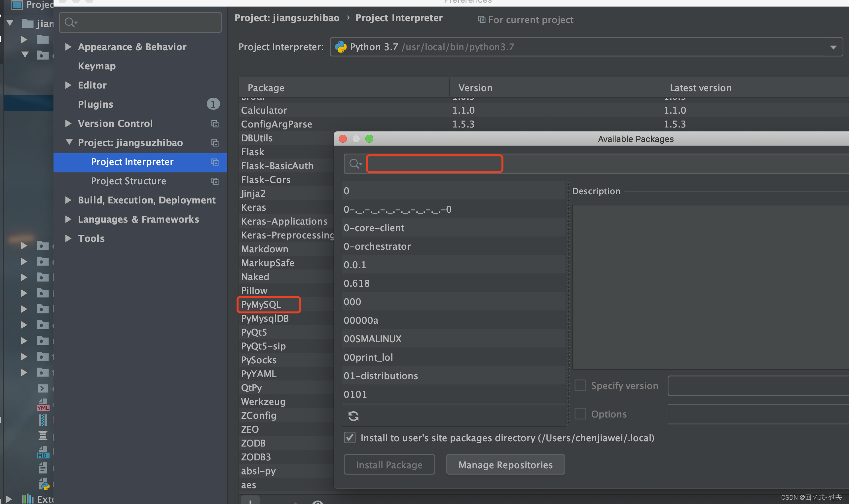Enable the 'Specify version' checkbox
The height and width of the screenshot is (504, 849).
580,385
